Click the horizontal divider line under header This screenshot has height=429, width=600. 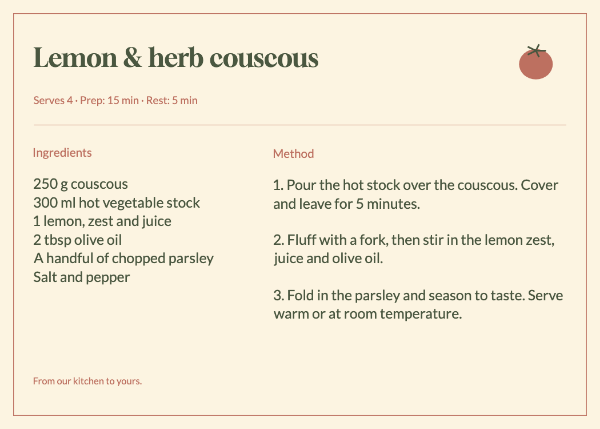pyautogui.click(x=300, y=125)
